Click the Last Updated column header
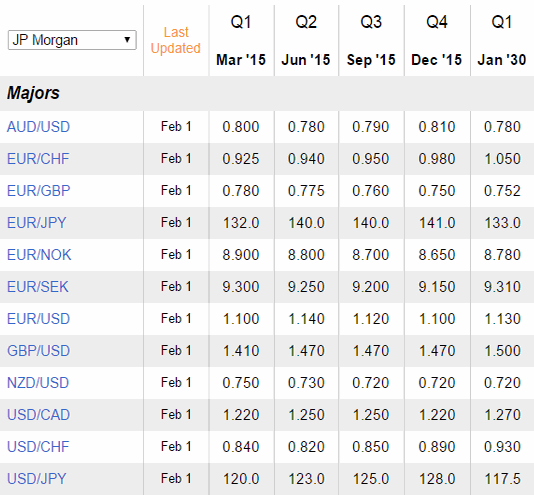Screen dimensions: 534x495 (176, 40)
